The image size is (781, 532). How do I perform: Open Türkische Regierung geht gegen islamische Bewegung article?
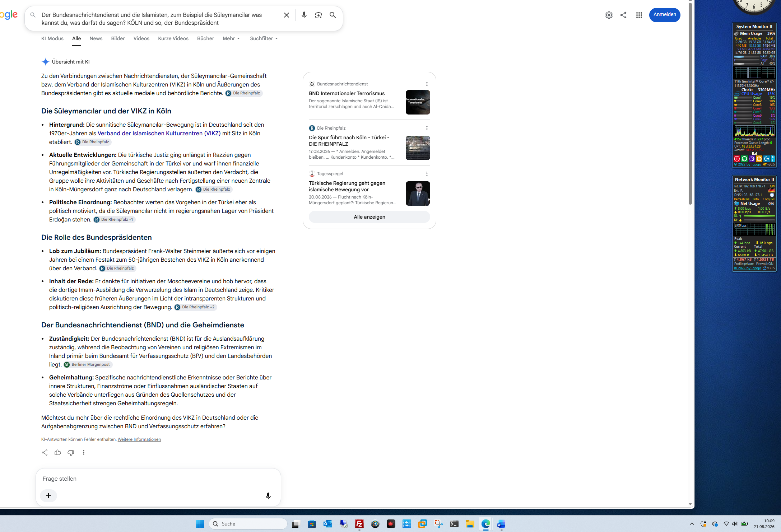click(x=347, y=186)
